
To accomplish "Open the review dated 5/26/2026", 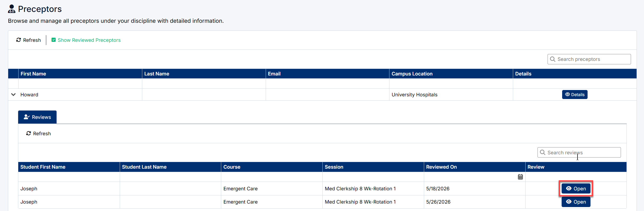I will click(576, 202).
